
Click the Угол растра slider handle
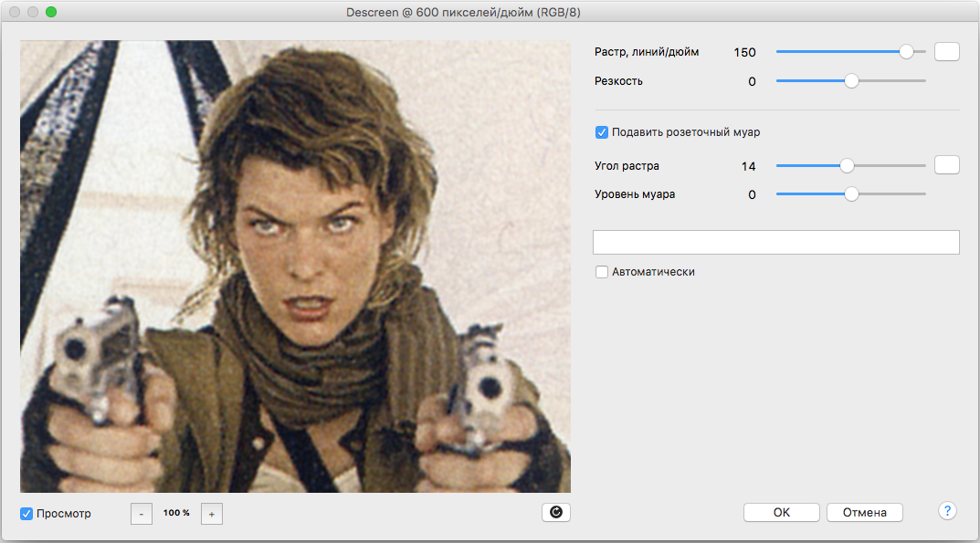847,166
